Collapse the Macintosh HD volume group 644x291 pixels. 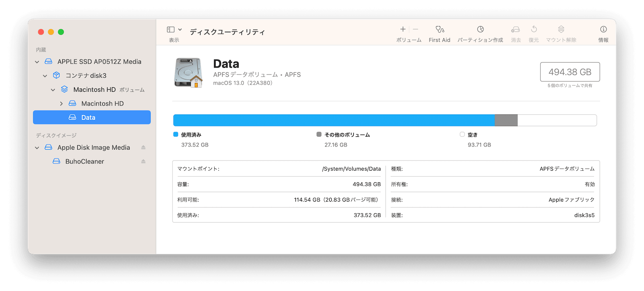53,90
